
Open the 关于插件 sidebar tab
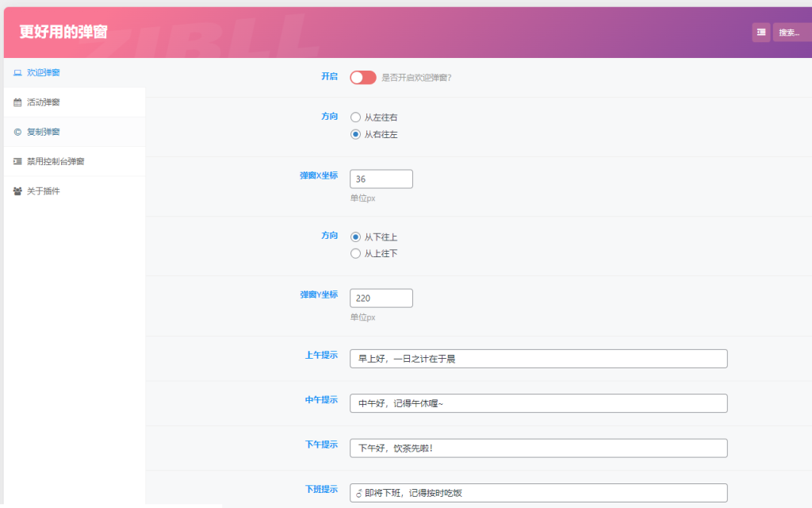75,191
